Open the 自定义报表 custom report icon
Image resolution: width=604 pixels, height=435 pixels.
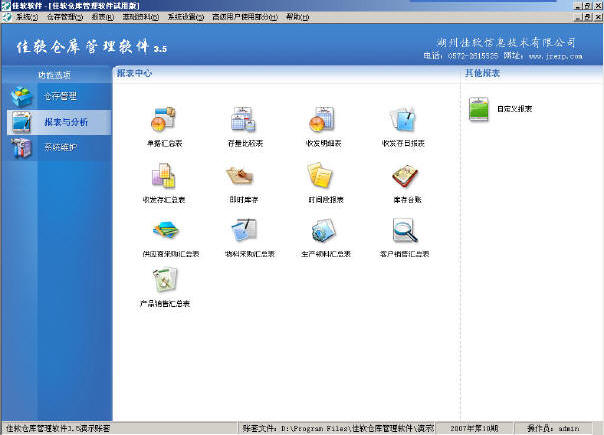(x=479, y=109)
